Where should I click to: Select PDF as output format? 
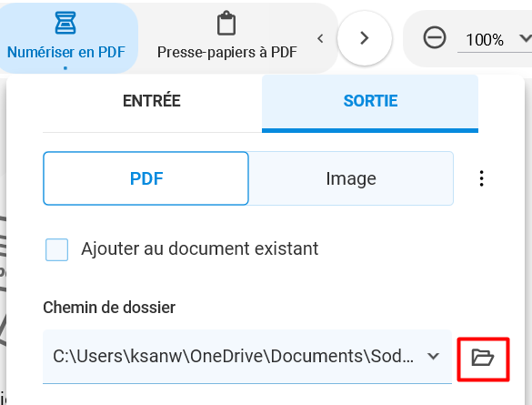pos(146,178)
